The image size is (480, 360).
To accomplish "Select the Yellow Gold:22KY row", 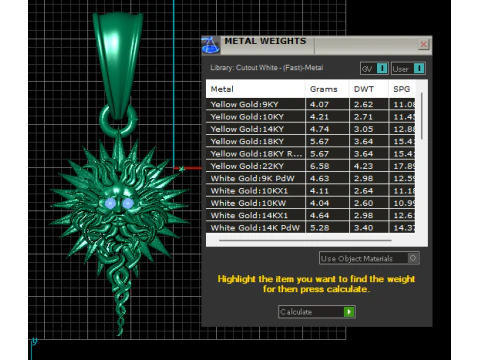I will point(310,166).
